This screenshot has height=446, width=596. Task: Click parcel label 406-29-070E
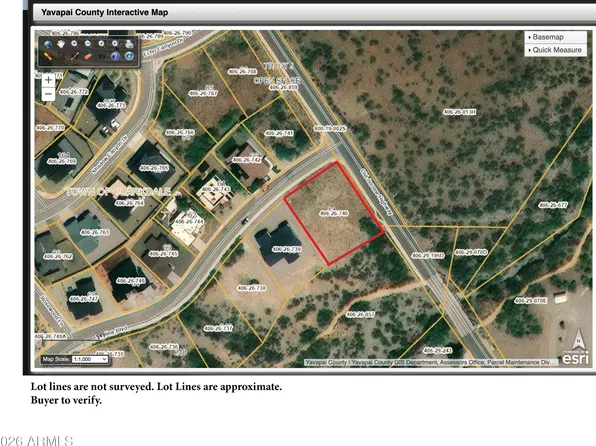click(531, 301)
